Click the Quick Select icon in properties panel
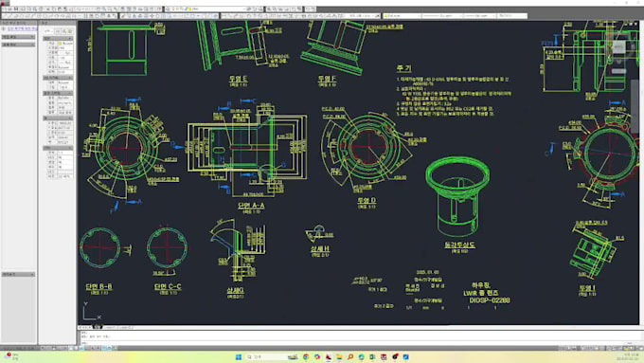This screenshot has width=644, height=363. (x=70, y=31)
